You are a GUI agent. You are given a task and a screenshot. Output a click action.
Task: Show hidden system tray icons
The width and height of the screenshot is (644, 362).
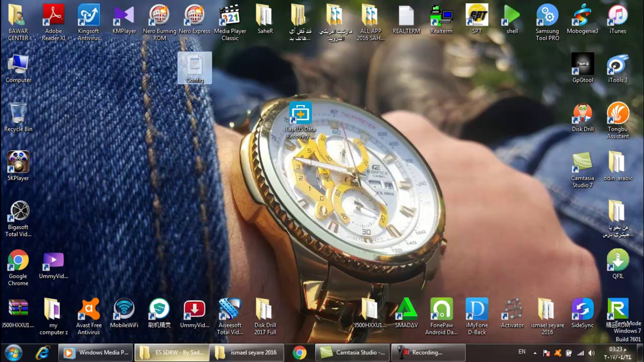(535, 353)
